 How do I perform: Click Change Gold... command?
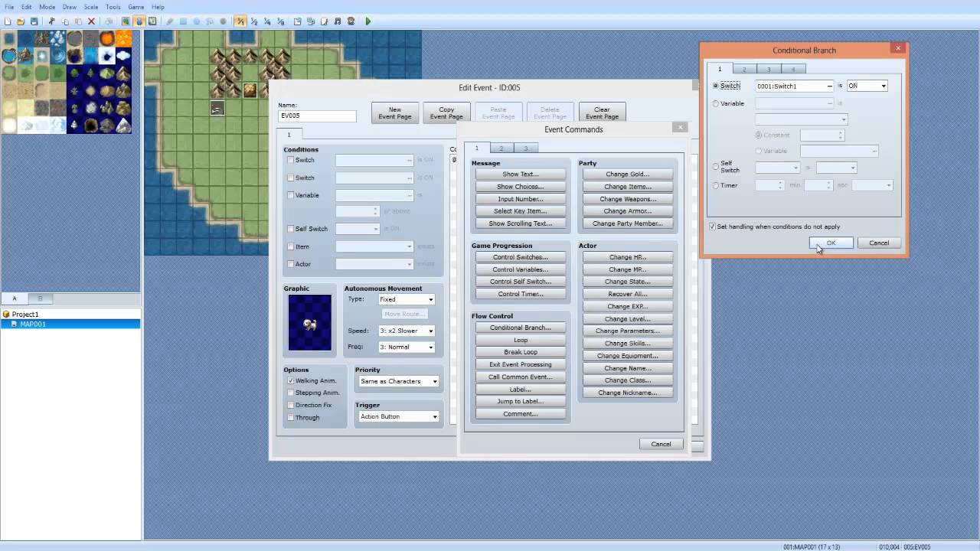[x=627, y=174]
